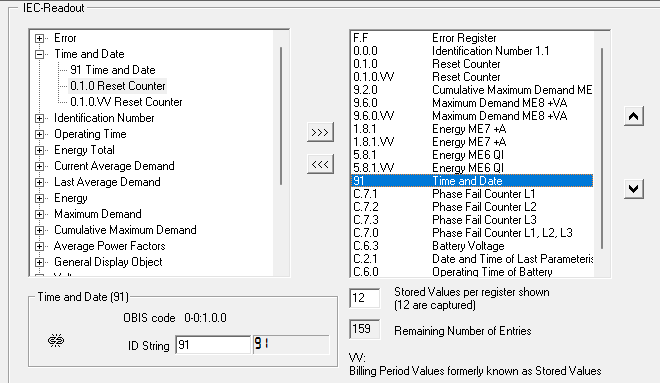Select 9.2.0 Cumulative Maximum Demand row
Image resolution: width=660 pixels, height=383 pixels.
pos(471,90)
